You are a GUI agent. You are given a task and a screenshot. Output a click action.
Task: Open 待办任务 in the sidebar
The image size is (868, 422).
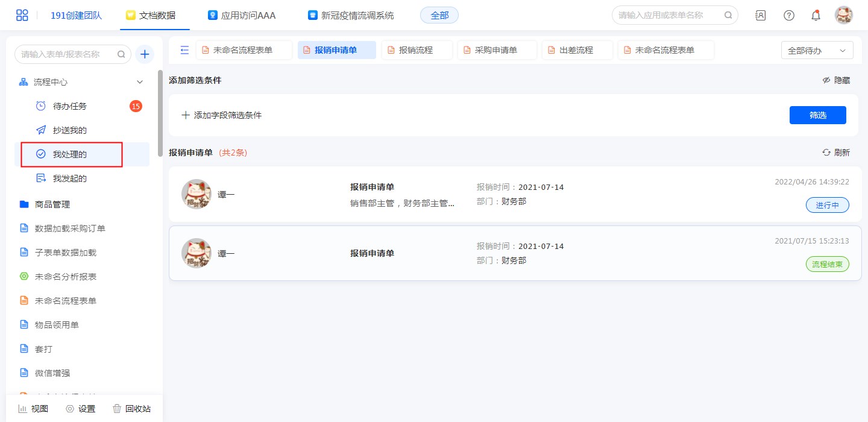point(70,106)
